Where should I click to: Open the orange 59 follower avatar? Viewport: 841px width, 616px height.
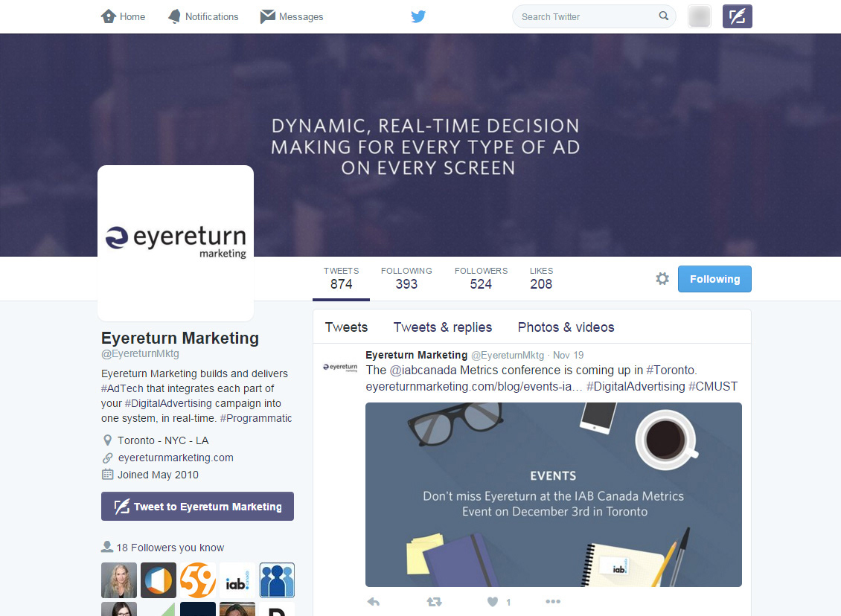click(198, 580)
